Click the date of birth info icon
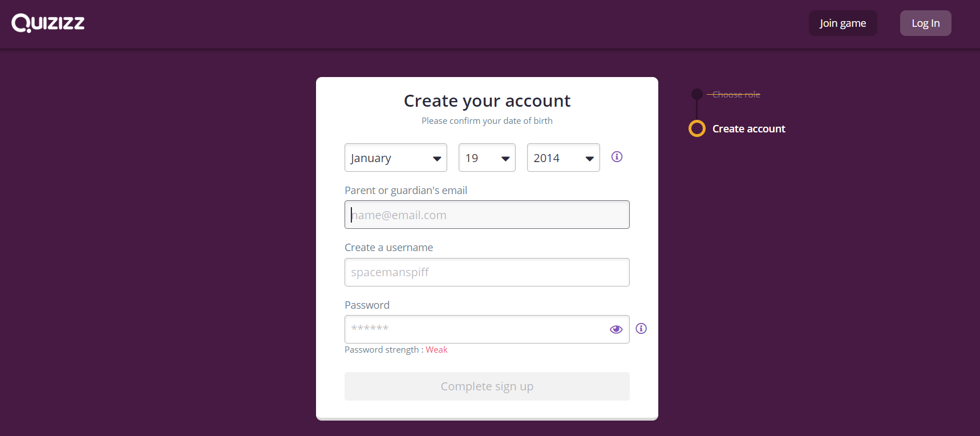Screen dimensions: 980x436 point(617,157)
